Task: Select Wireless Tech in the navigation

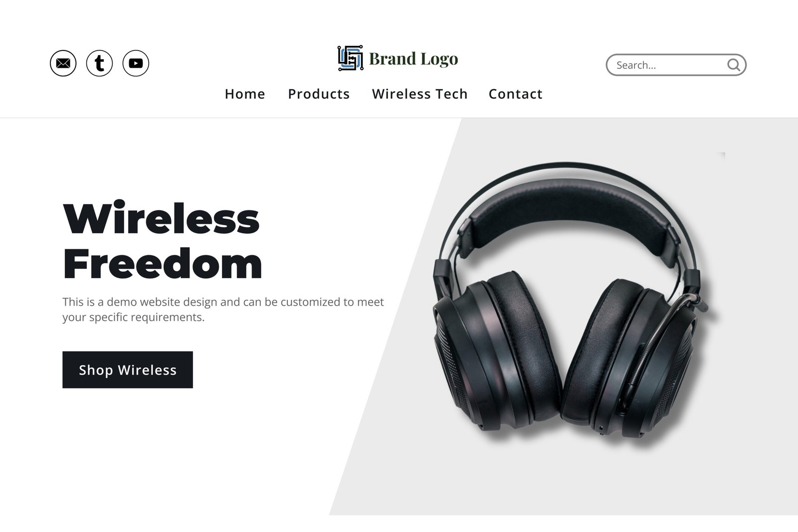Action: pyautogui.click(x=420, y=94)
